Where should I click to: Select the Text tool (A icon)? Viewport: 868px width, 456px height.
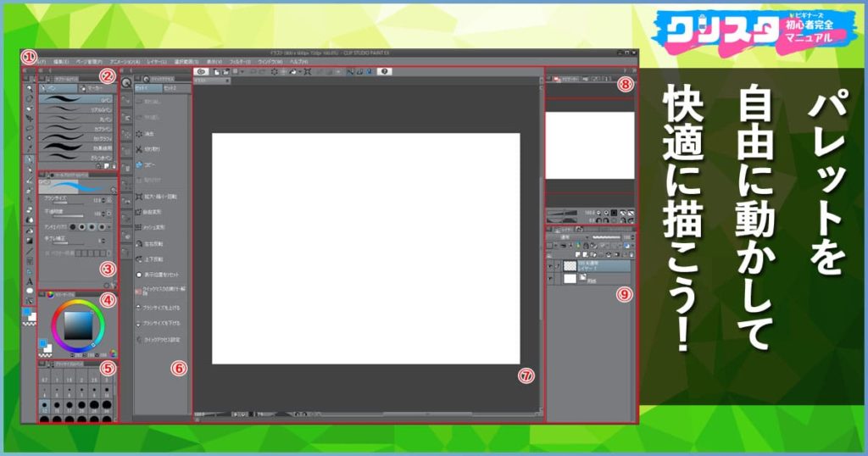point(30,281)
